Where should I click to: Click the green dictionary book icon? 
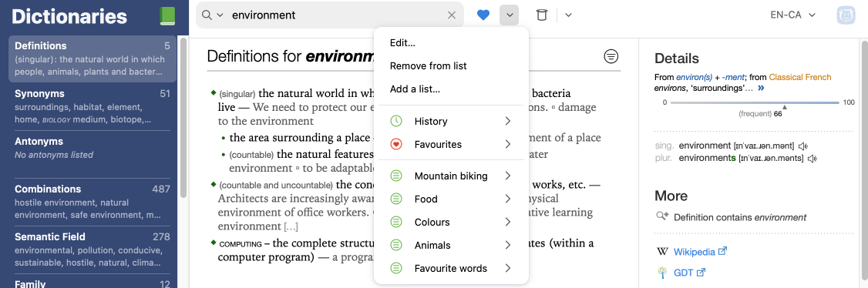[x=166, y=16]
